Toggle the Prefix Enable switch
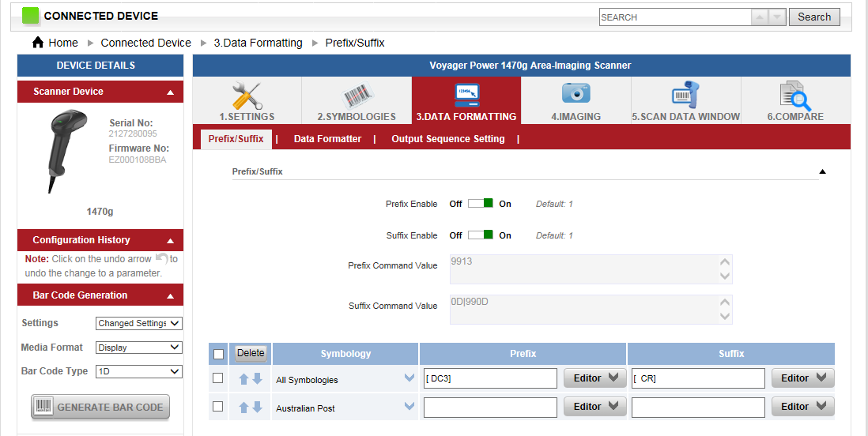Image resolution: width=868 pixels, height=436 pixels. (480, 204)
